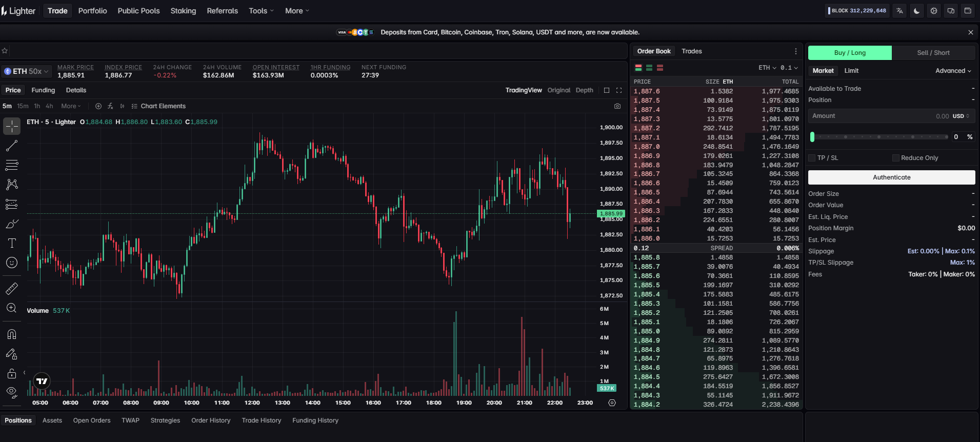Select the Sell / Short button
The image size is (980, 442).
coord(933,53)
